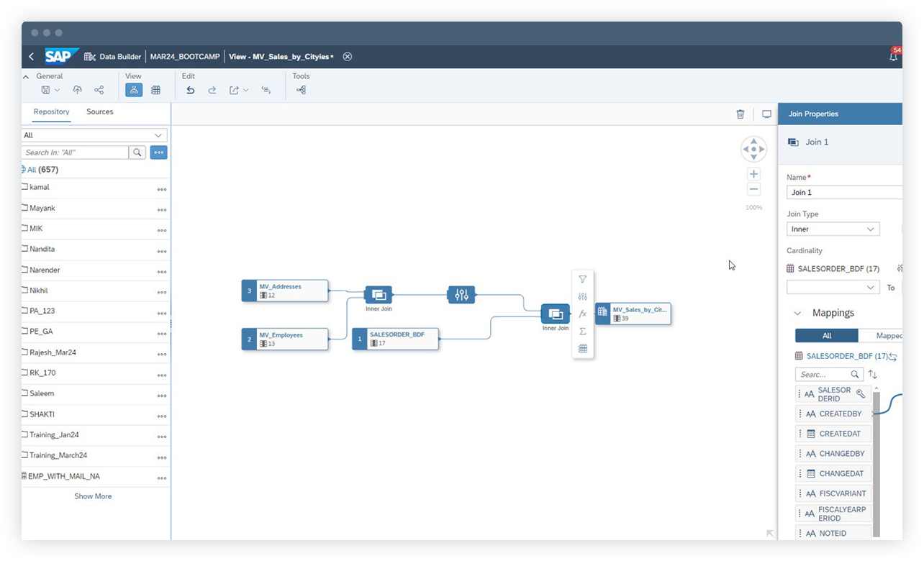Open the Join Type dropdown showing Inner
This screenshot has width=924, height=561.
[833, 229]
